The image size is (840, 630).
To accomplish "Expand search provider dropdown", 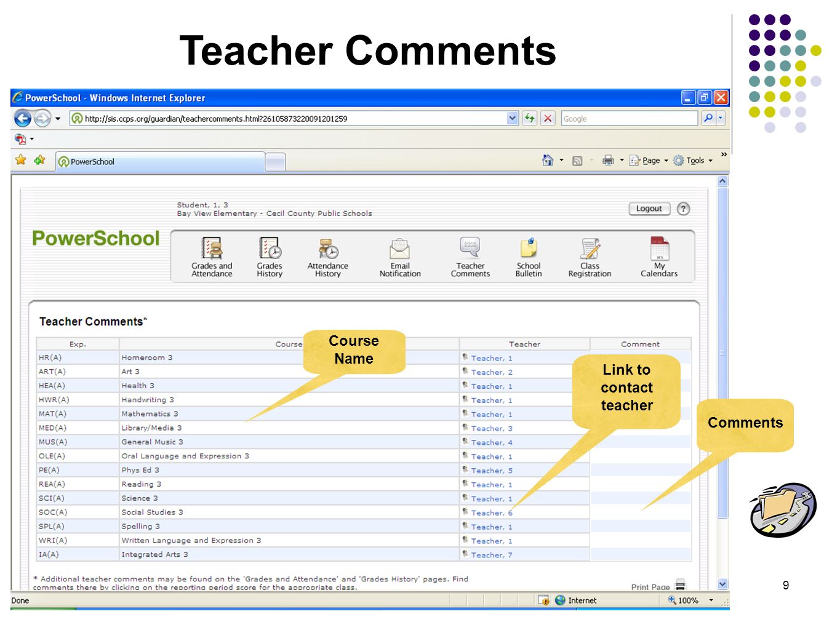I will [721, 118].
